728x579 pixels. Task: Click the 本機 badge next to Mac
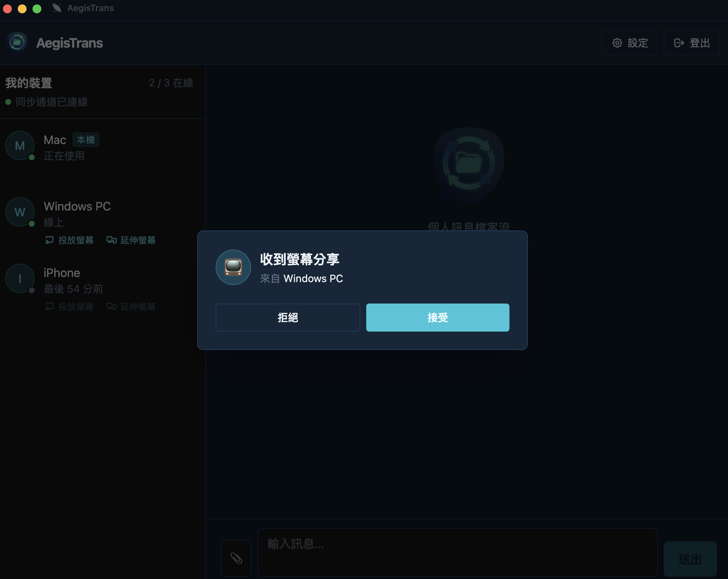pos(86,140)
